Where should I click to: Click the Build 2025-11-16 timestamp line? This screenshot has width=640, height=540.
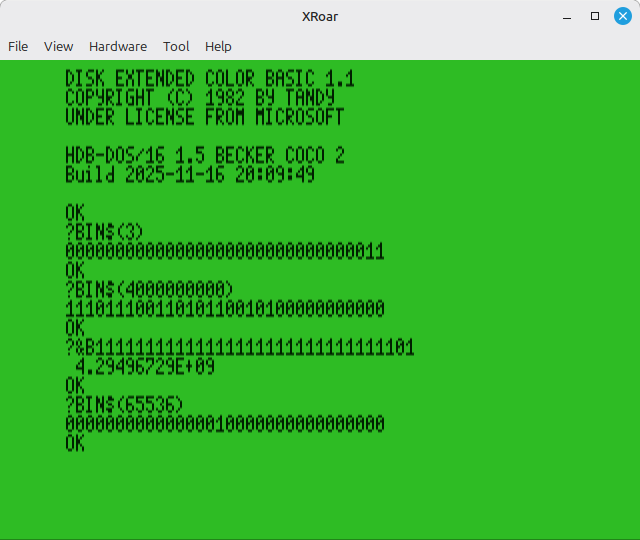pos(189,175)
